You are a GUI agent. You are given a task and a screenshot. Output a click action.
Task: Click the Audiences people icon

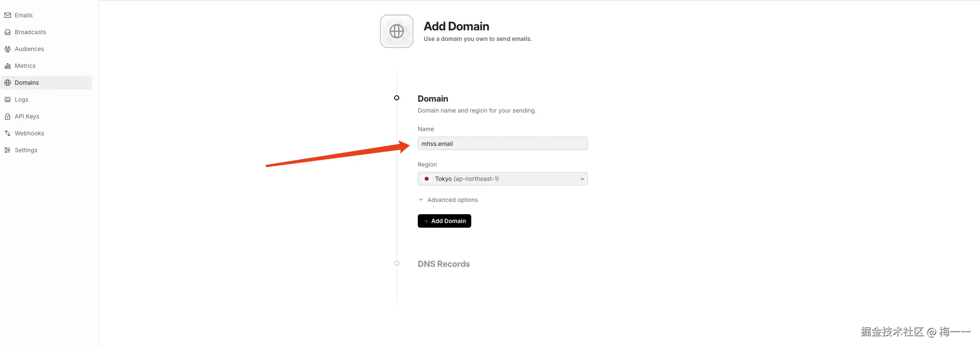point(8,49)
